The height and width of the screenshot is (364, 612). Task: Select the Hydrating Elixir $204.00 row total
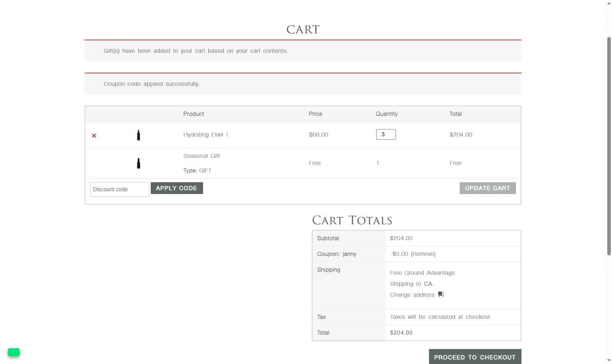[x=461, y=135]
